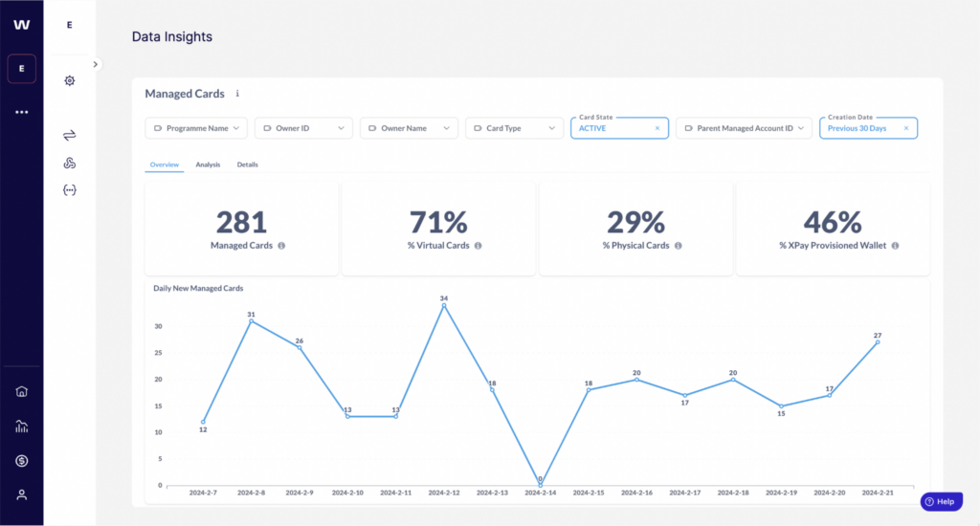
Task: Collapse the sidebar with the chevron arrow
Action: tap(95, 64)
